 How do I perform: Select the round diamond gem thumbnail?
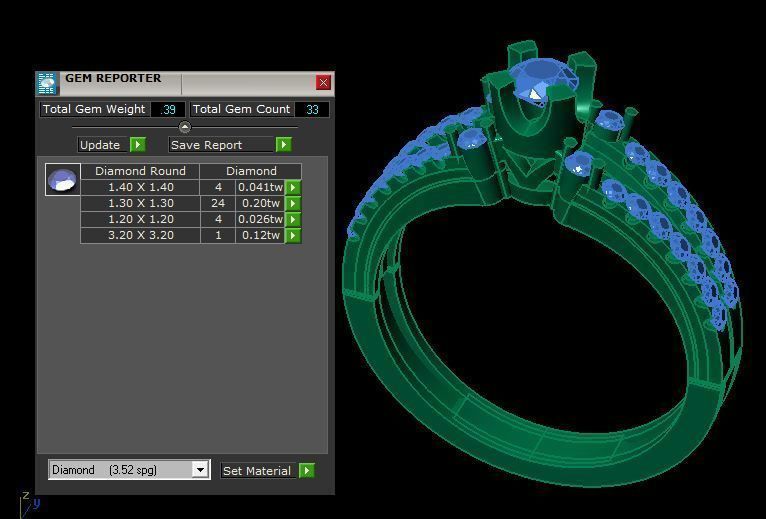63,179
